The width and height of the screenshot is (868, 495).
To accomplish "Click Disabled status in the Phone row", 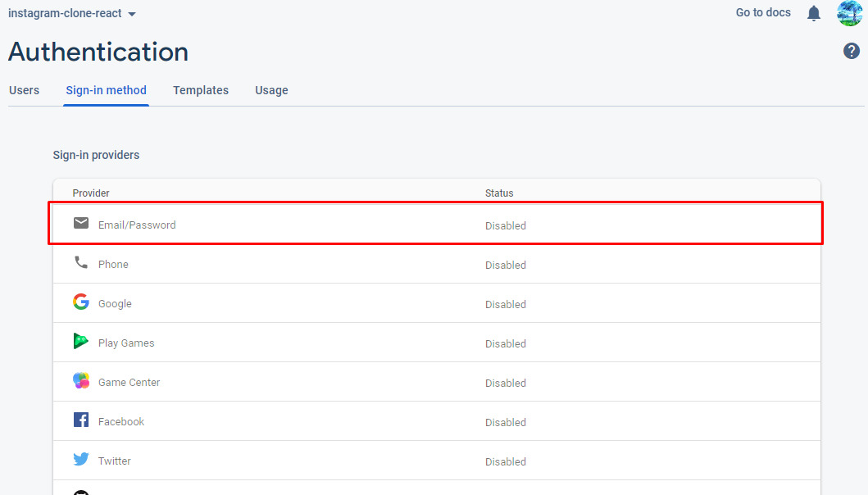I will (506, 265).
